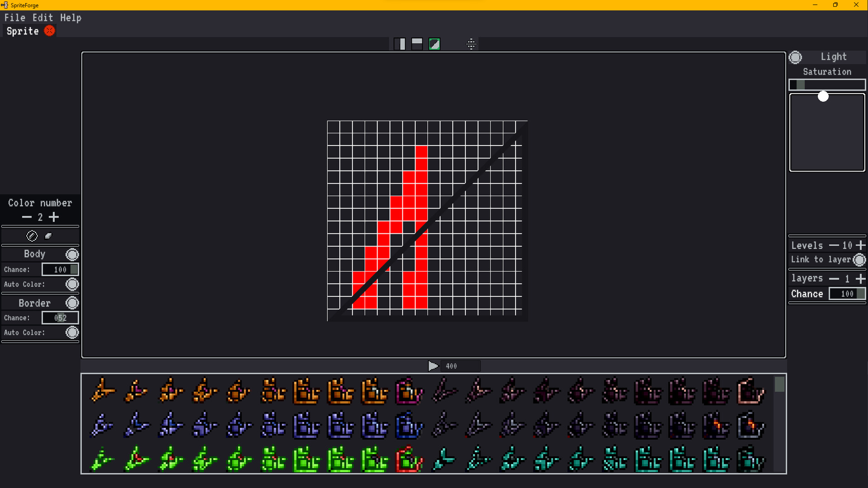
Task: Toggle the diagonal symmetry mode icon
Action: pyautogui.click(x=434, y=43)
